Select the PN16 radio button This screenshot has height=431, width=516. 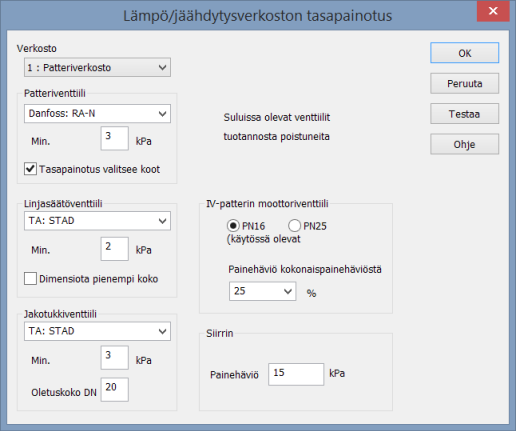[233, 226]
